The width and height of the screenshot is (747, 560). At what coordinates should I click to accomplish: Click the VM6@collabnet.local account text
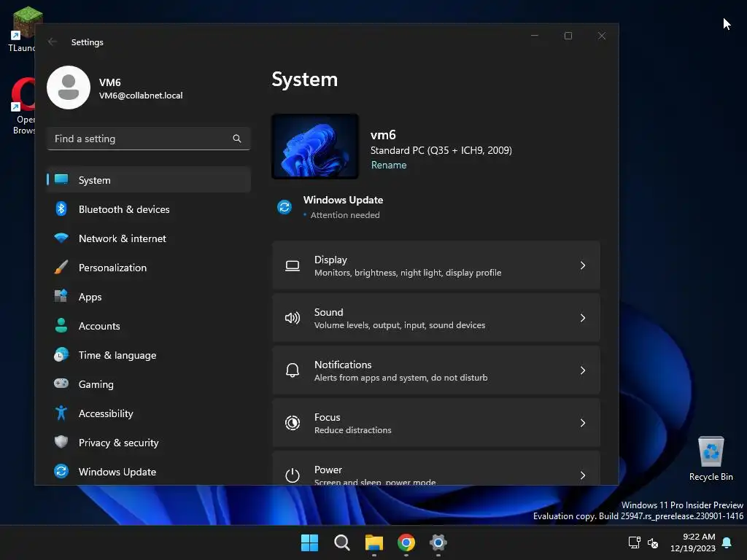click(x=141, y=96)
